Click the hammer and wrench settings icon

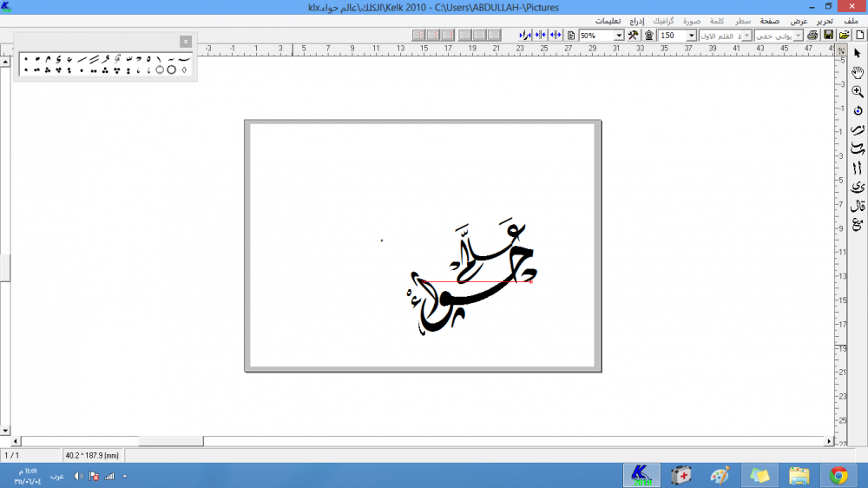633,35
